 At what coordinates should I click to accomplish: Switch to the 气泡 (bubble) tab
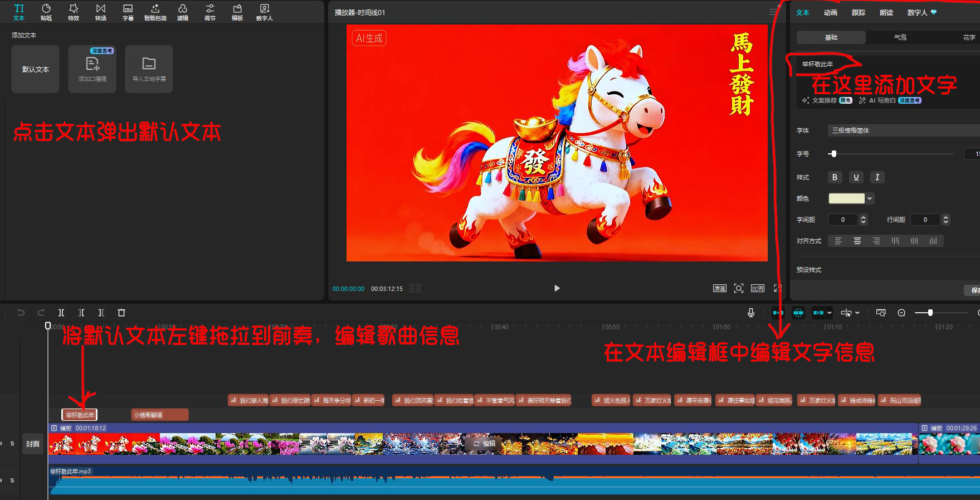coord(900,37)
